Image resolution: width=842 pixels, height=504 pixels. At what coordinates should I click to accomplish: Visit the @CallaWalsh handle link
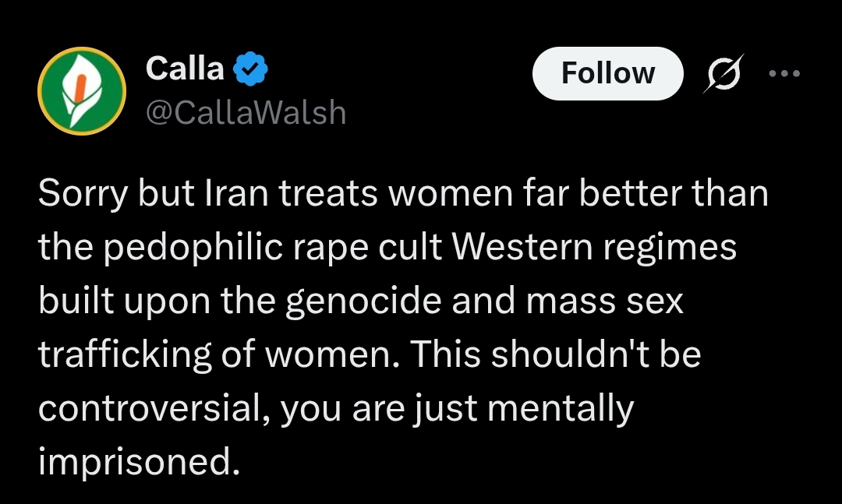tap(246, 113)
